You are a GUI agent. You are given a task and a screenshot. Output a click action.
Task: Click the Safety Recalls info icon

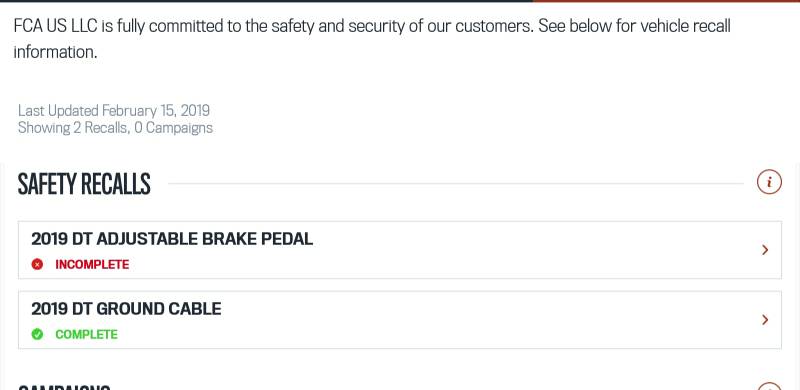click(x=769, y=182)
